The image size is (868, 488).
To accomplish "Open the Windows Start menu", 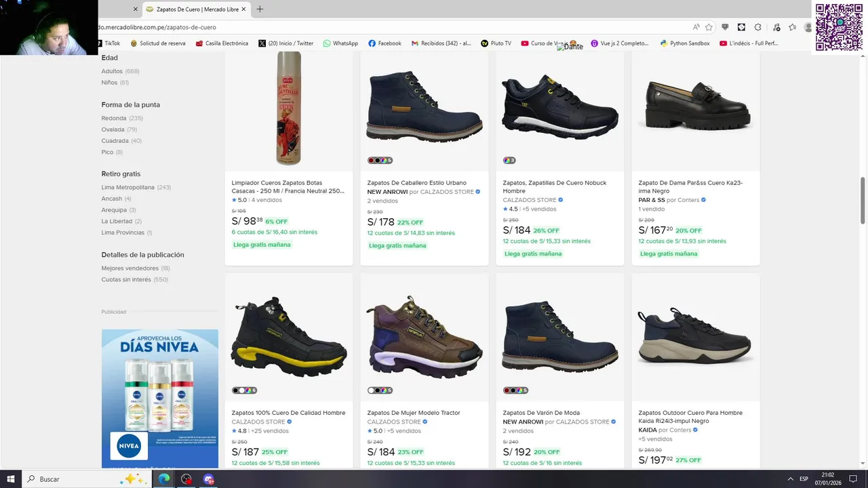I will click(x=11, y=479).
